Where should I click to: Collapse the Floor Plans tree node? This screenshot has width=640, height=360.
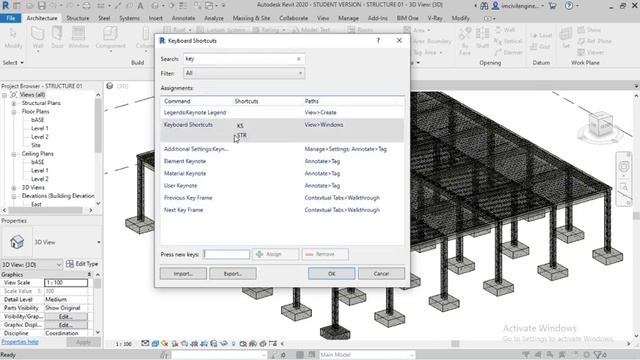(13, 111)
